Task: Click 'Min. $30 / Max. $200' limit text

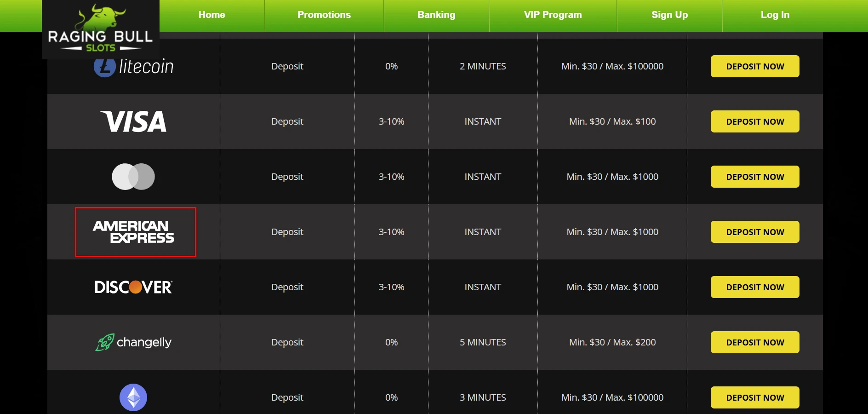Action: [x=612, y=342]
